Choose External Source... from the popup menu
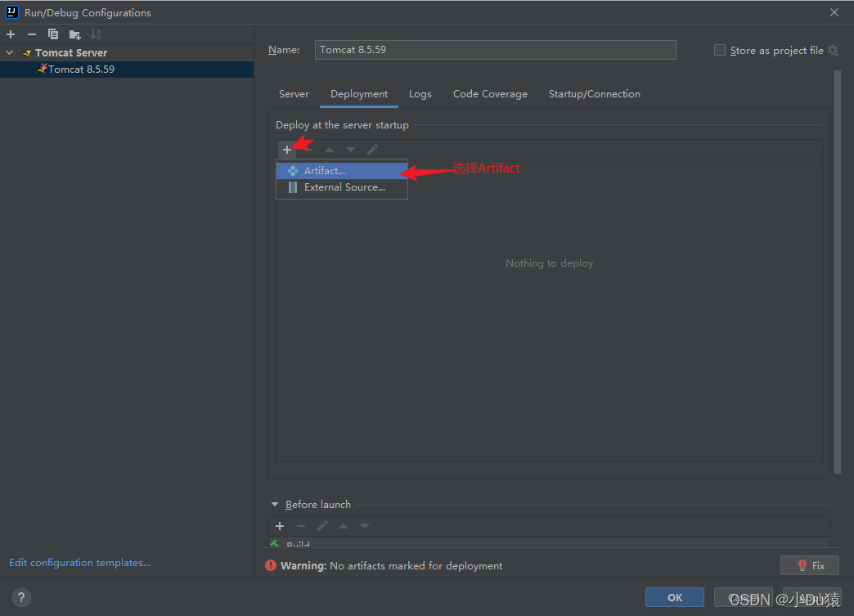The height and width of the screenshot is (616, 854). (342, 187)
